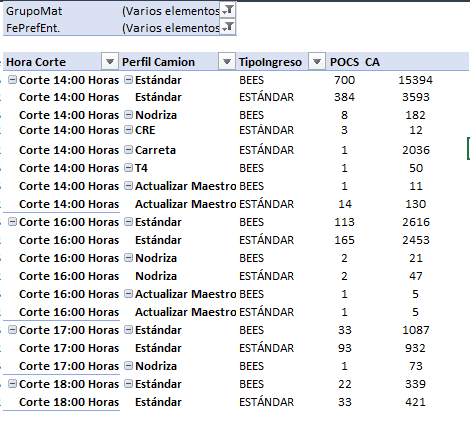
Task: Select the T4 value 50
Action: pos(416,168)
